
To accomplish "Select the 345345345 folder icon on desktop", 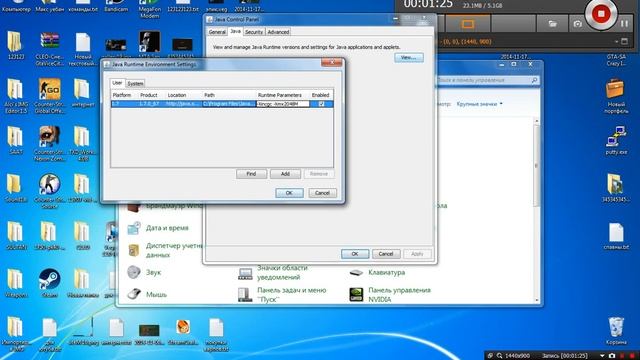I will coord(616,188).
